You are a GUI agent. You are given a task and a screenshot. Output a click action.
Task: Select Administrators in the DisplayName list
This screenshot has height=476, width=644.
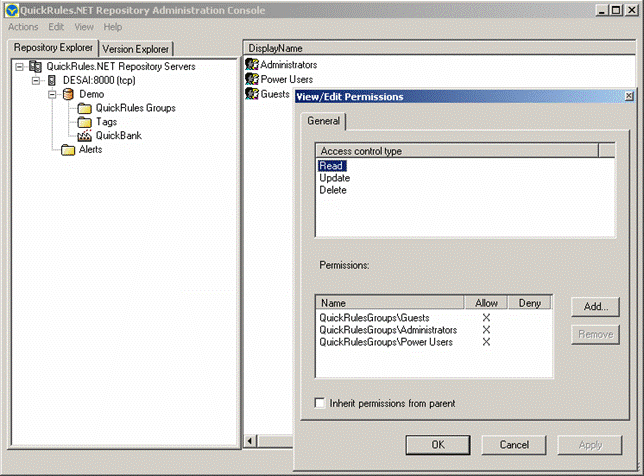(288, 64)
